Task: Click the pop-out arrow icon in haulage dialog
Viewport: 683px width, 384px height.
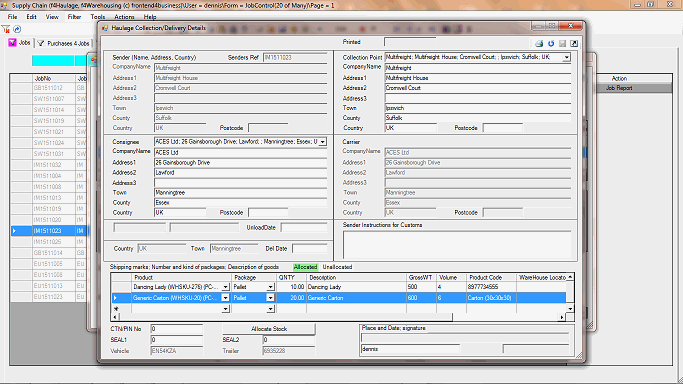Action: point(574,44)
